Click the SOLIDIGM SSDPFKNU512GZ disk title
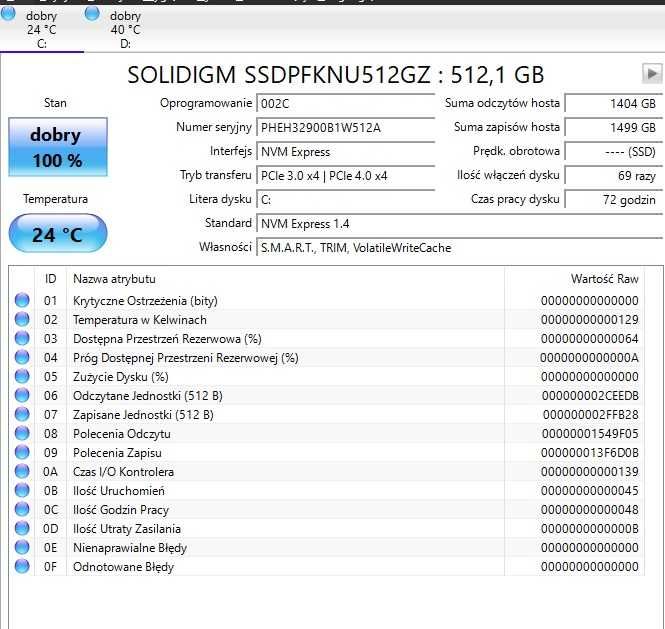The width and height of the screenshot is (665, 629). 335,75
